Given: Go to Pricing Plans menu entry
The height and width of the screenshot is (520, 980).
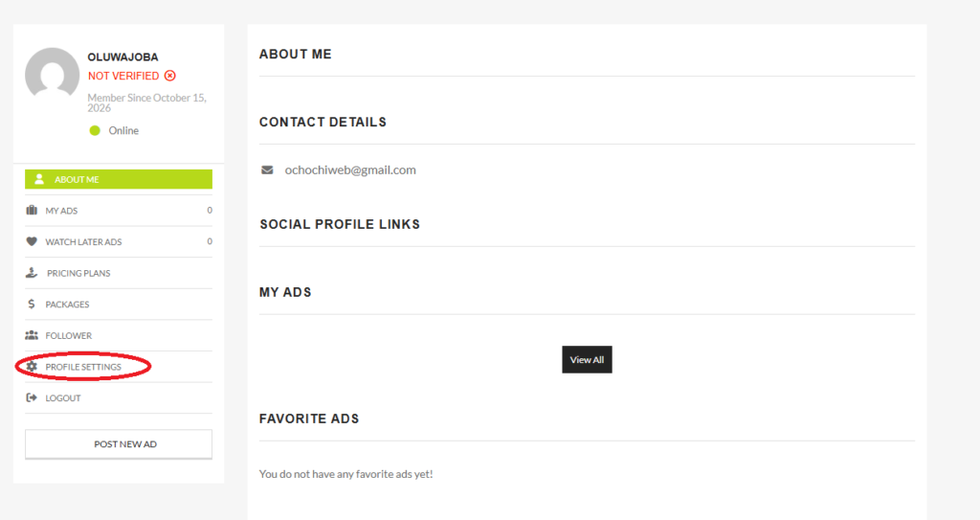Looking at the screenshot, I should coord(119,273).
